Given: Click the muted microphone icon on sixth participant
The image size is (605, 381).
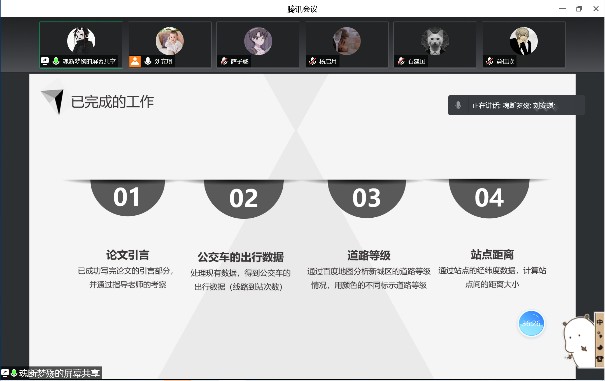Looking at the screenshot, I should [x=490, y=61].
